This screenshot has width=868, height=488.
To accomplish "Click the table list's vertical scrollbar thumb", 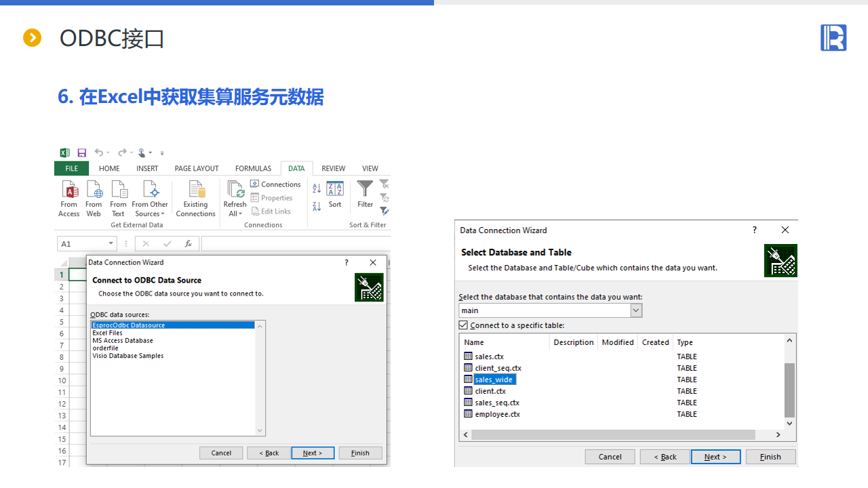I will (789, 390).
